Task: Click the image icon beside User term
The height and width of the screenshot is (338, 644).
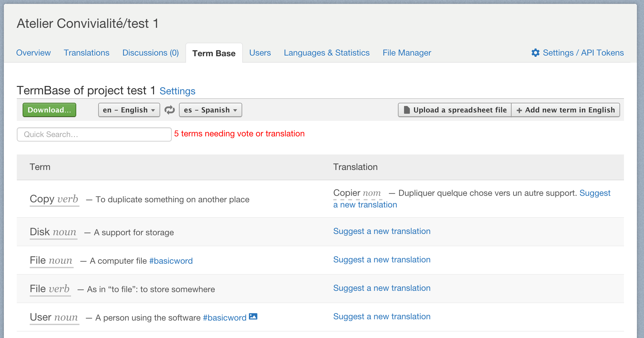Action: (253, 317)
